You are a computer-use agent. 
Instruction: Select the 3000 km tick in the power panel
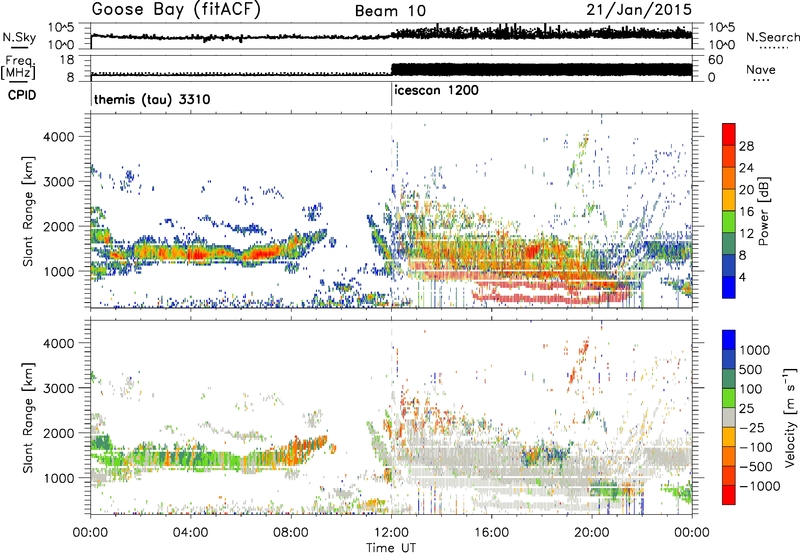(x=58, y=182)
